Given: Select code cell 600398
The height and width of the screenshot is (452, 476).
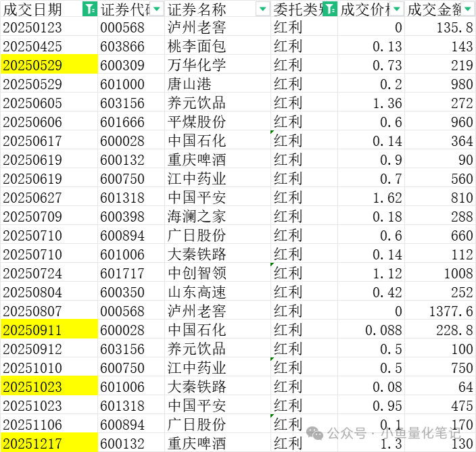Looking at the screenshot, I should coord(131,216).
